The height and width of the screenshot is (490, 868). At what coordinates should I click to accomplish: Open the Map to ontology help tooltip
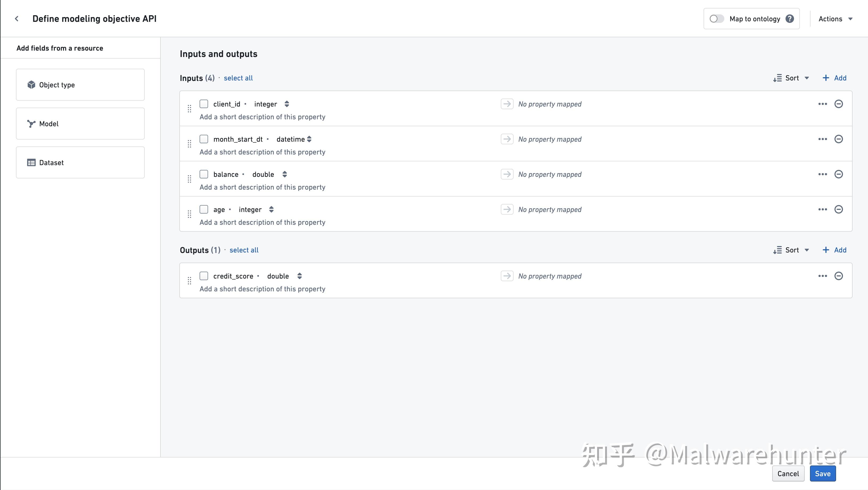790,19
